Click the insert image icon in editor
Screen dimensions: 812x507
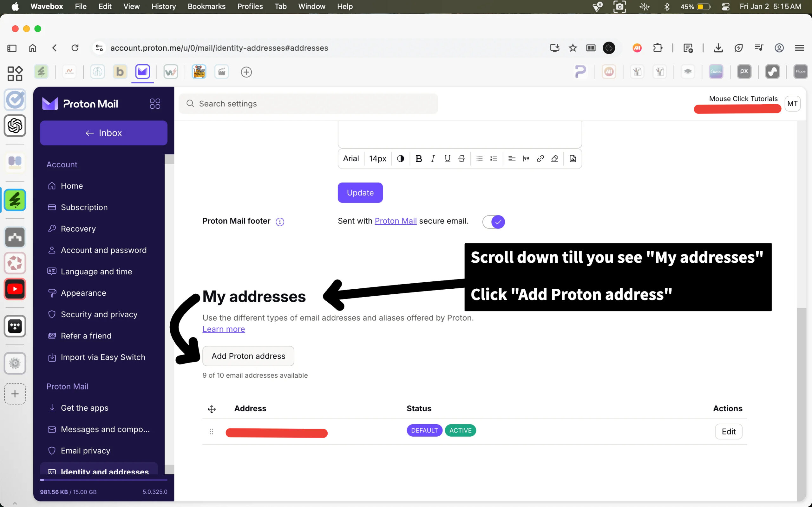coord(573,159)
